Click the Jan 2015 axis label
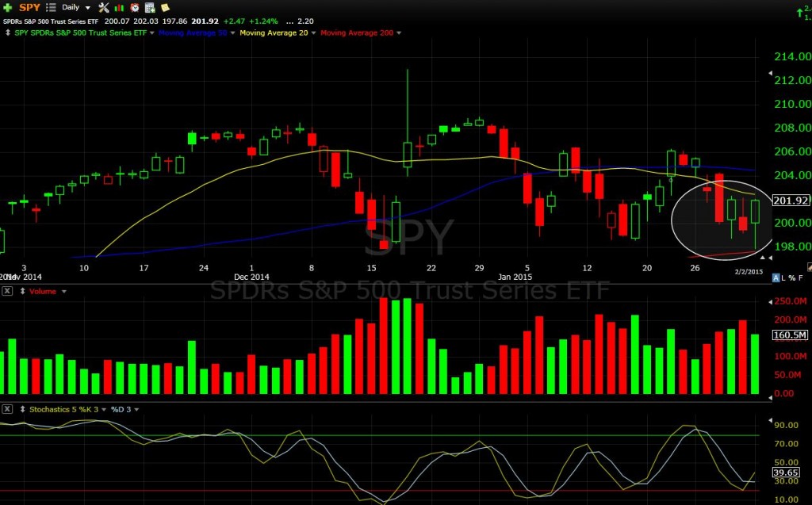 [x=515, y=277]
